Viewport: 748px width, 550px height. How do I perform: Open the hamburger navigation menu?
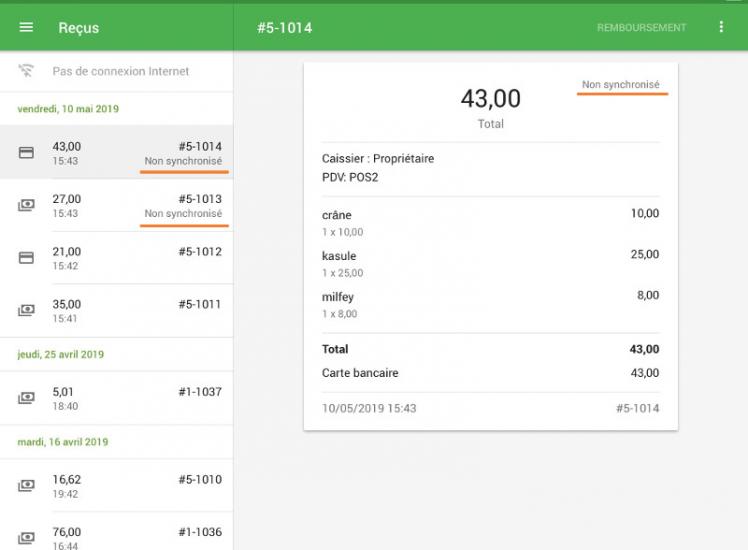(26, 28)
